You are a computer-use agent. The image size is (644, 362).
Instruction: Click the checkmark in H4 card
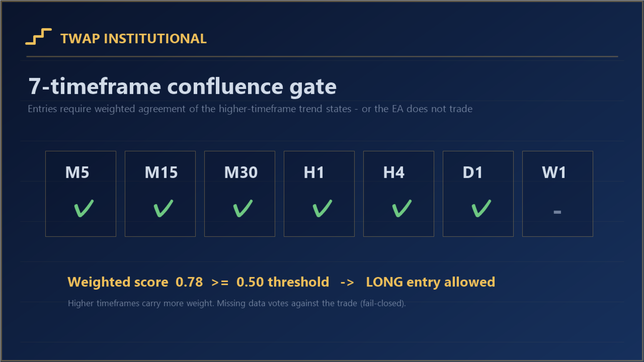click(x=402, y=209)
